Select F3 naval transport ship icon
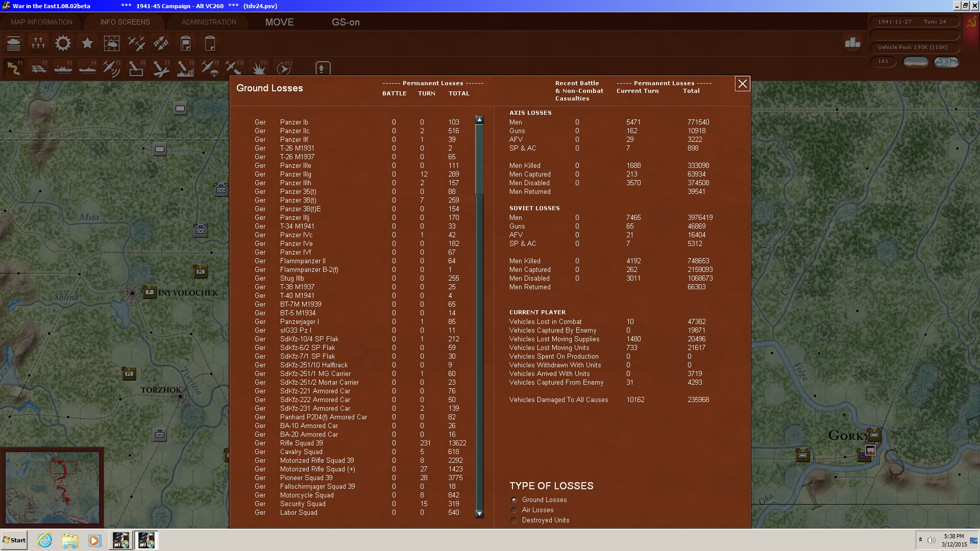Viewport: 980px width, 551px height. click(63, 68)
